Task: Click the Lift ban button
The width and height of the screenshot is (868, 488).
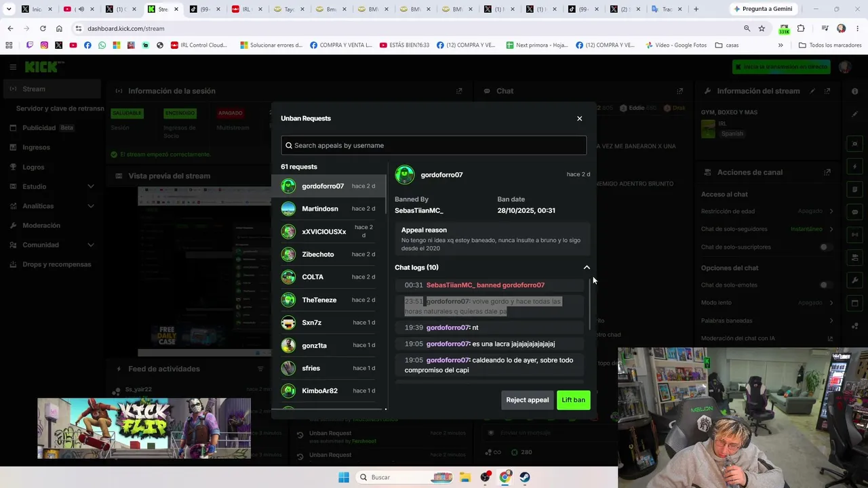Action: click(x=573, y=400)
